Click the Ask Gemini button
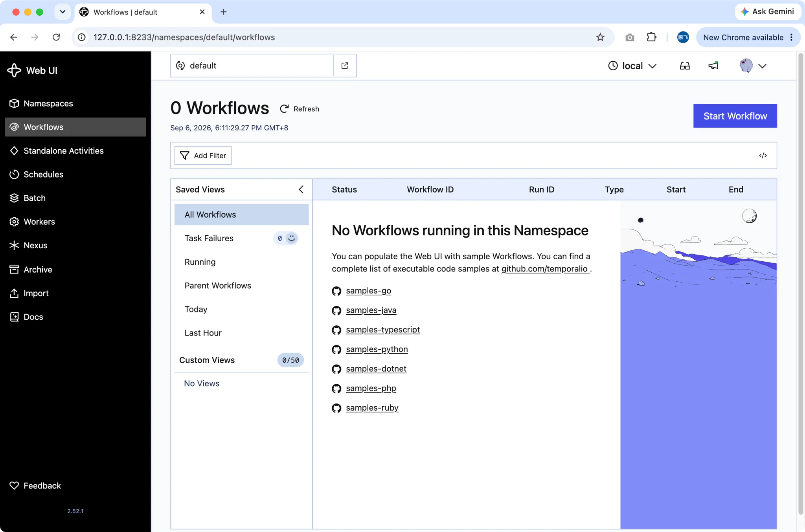The height and width of the screenshot is (532, 805). (x=767, y=11)
